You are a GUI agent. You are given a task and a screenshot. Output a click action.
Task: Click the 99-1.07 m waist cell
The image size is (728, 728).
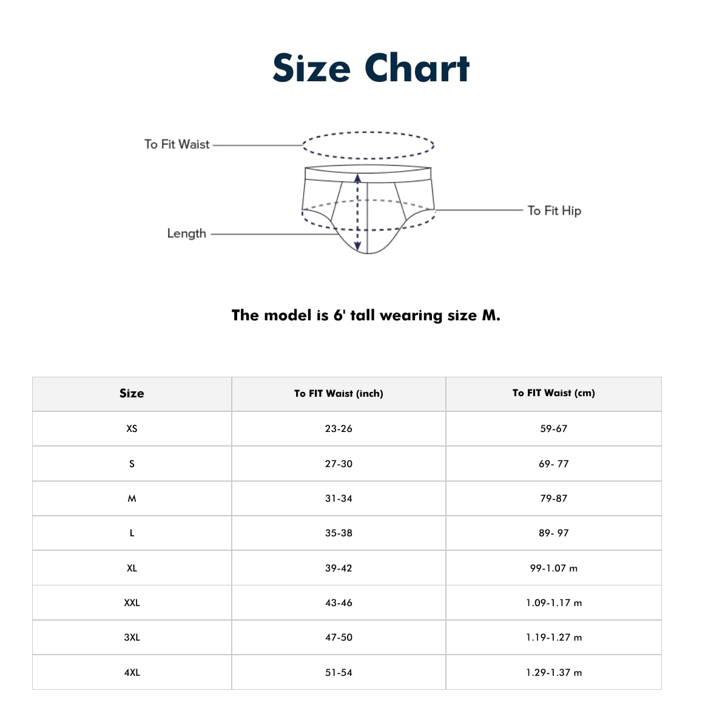553,568
